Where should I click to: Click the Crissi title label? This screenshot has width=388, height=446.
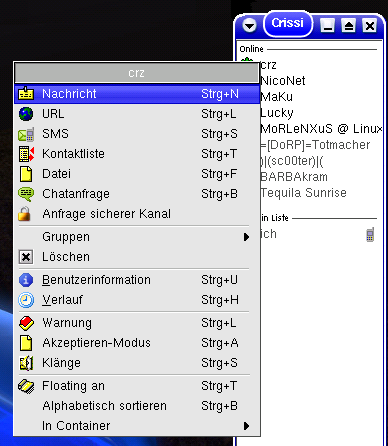point(288,23)
